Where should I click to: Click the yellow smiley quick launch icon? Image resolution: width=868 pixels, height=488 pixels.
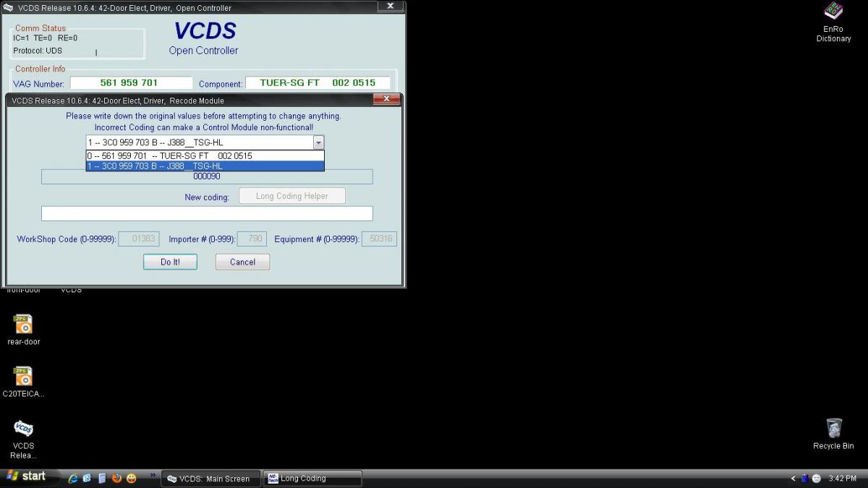132,478
